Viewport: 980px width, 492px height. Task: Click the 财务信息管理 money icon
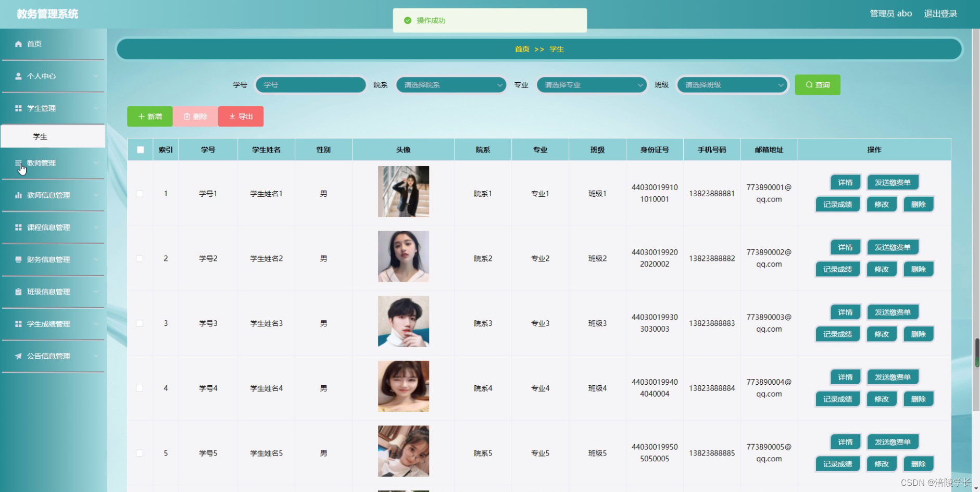click(x=18, y=259)
